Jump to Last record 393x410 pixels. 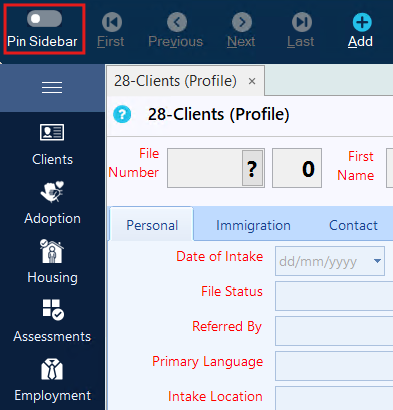[x=301, y=30]
